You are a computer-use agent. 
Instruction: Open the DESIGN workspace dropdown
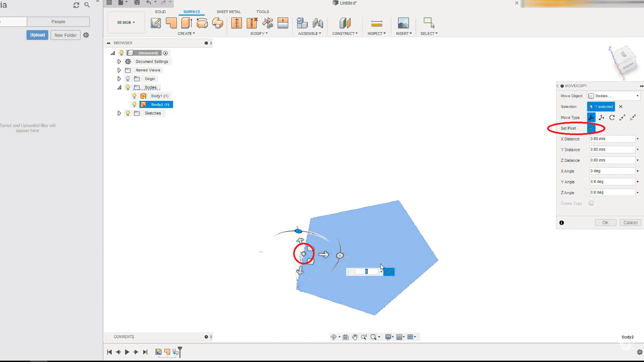pyautogui.click(x=126, y=22)
